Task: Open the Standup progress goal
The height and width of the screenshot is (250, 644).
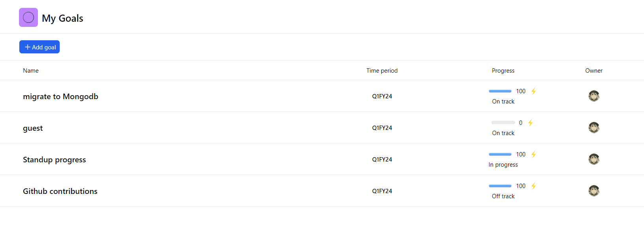Action: click(x=55, y=160)
